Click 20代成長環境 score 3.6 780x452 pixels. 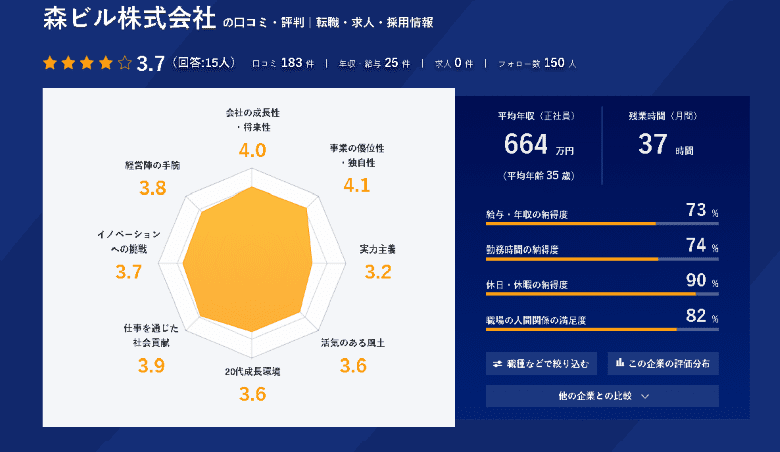(252, 394)
